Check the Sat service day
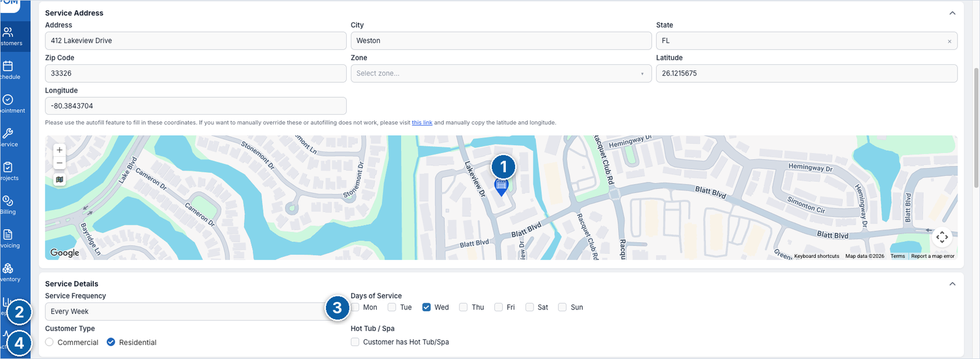The image size is (980, 359). coord(530,307)
